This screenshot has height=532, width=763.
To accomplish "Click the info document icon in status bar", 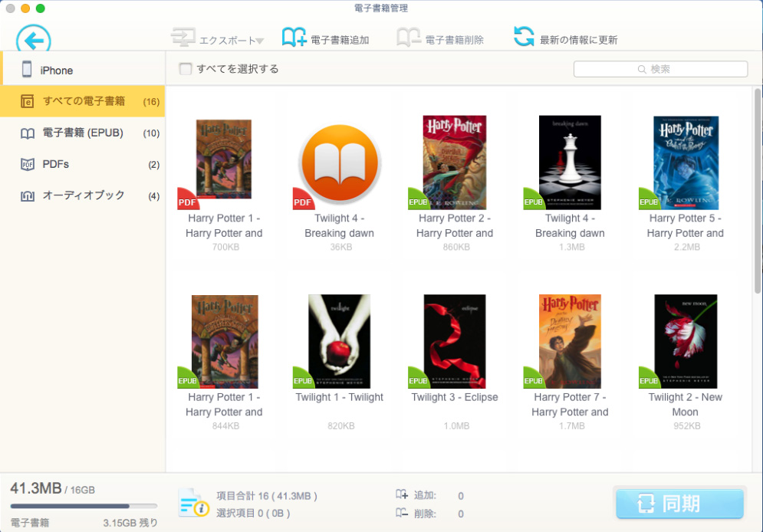I will pos(193,503).
